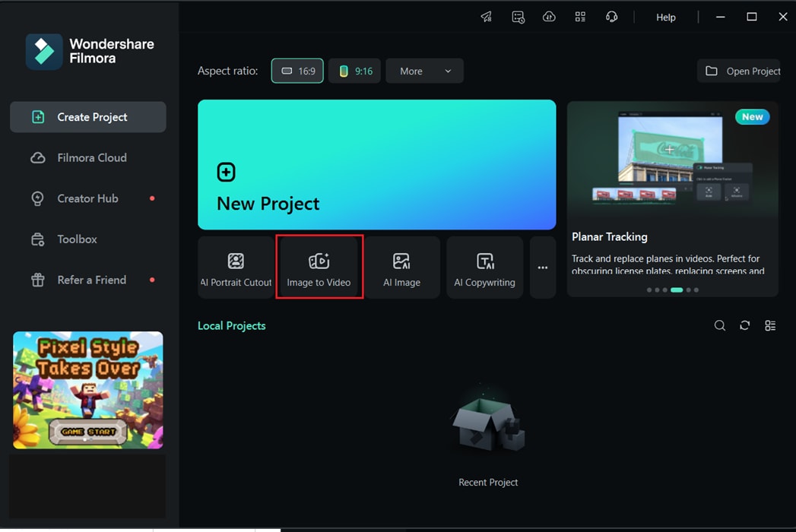
Task: Click the headset support icon
Action: click(612, 17)
